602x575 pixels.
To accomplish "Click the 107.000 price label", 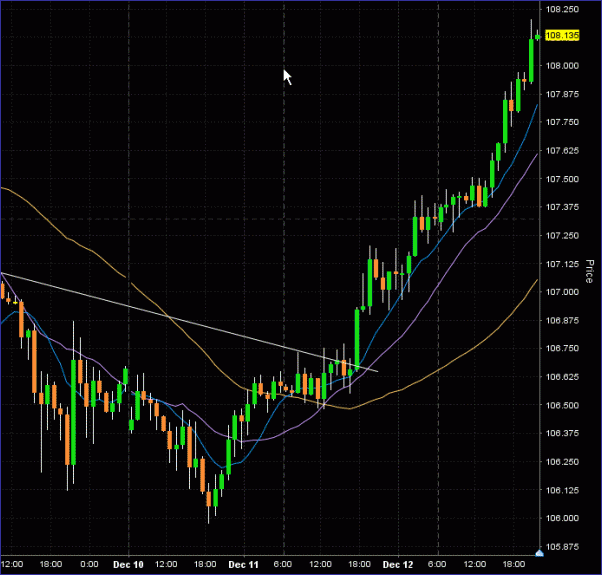I will click(x=562, y=292).
